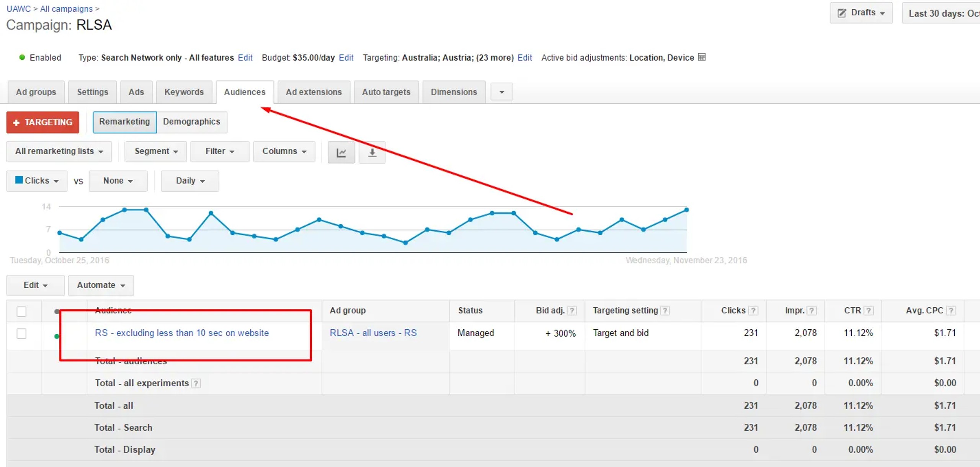This screenshot has width=980, height=467.
Task: Switch to the Keywords tab
Action: [x=184, y=92]
